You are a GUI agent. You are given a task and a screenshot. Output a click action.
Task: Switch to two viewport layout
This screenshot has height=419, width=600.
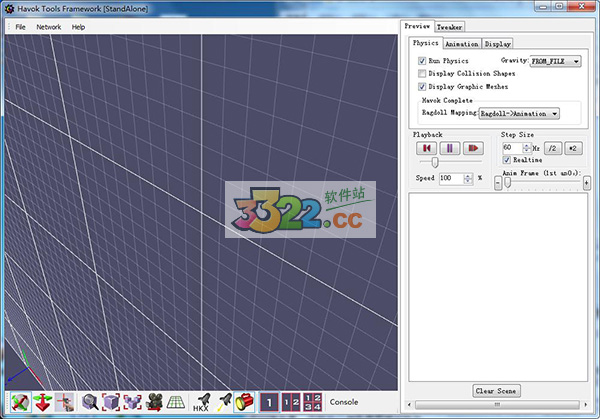[291, 402]
